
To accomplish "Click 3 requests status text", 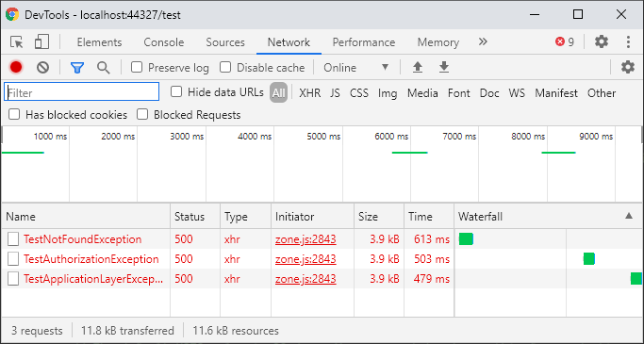I will 37,331.
